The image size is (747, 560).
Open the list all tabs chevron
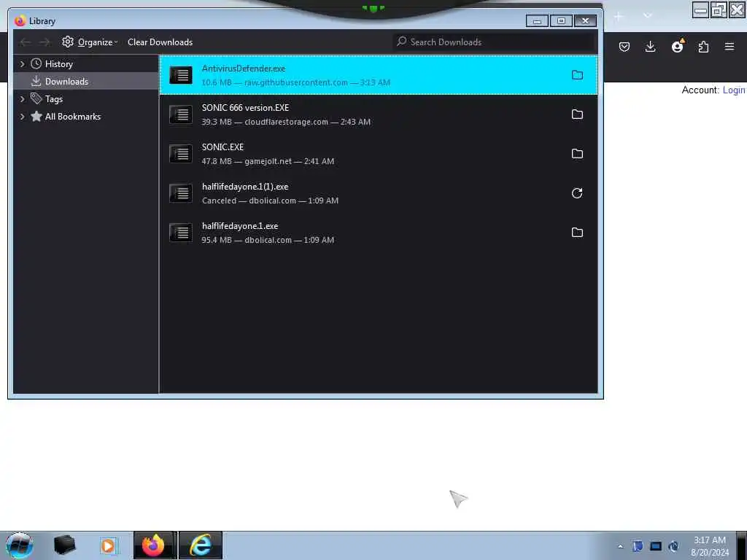pyautogui.click(x=647, y=16)
